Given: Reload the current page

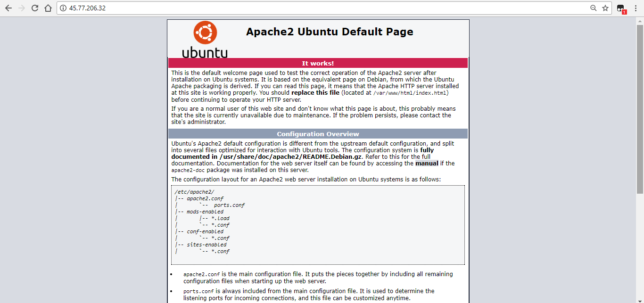Looking at the screenshot, I should [x=35, y=8].
